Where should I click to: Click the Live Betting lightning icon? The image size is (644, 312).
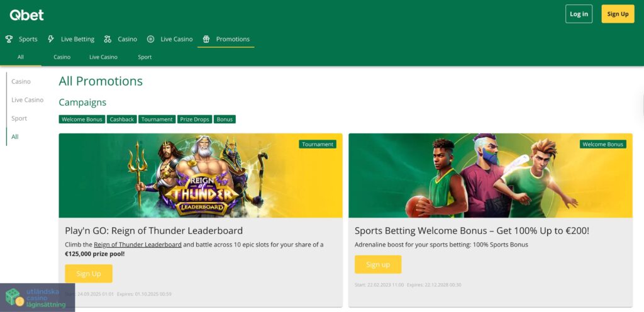[x=51, y=39]
